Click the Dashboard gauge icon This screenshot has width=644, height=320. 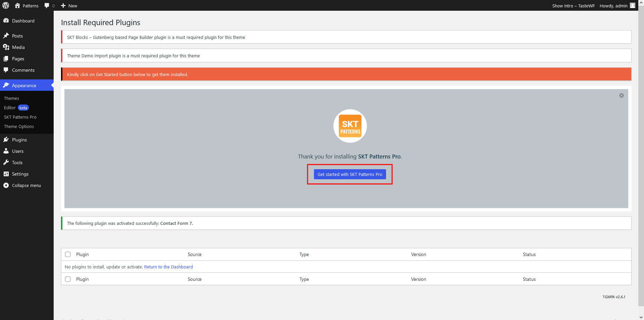pyautogui.click(x=6, y=20)
